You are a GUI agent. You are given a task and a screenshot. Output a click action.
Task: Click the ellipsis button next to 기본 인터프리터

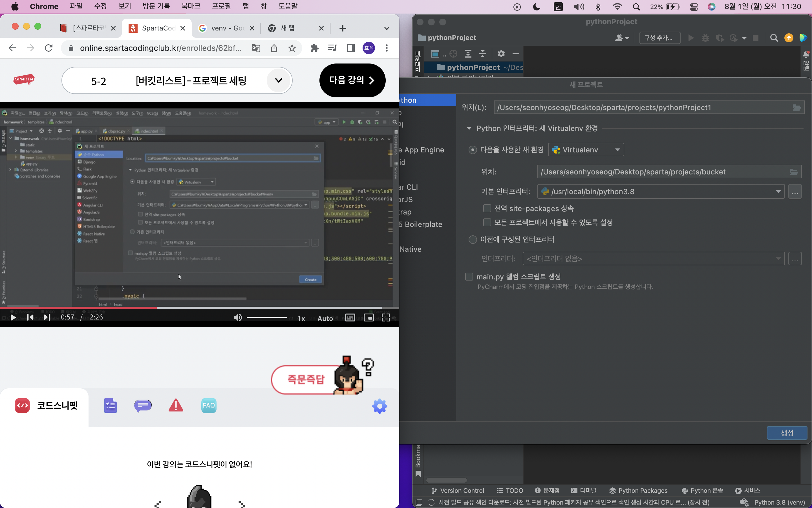pyautogui.click(x=795, y=192)
